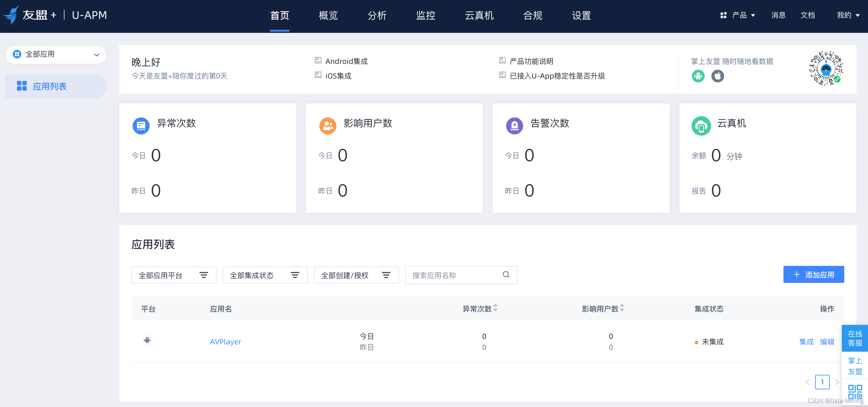Viewport: 868px width, 407px height.
Task: Switch to the 监控 nav tab
Action: [425, 16]
